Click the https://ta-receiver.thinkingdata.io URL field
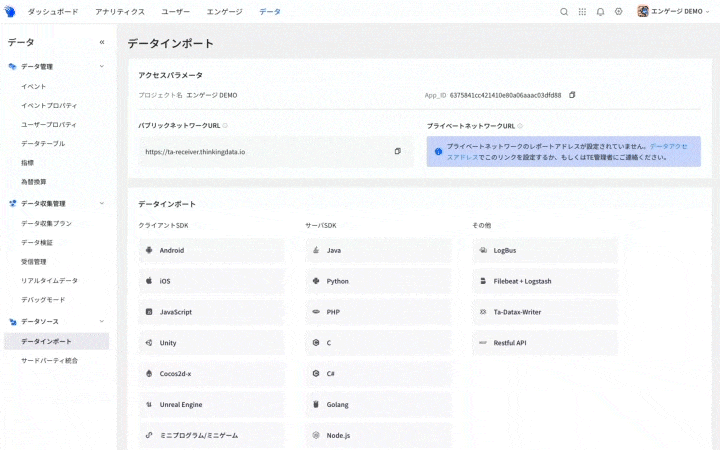The width and height of the screenshot is (720, 450). [x=276, y=152]
